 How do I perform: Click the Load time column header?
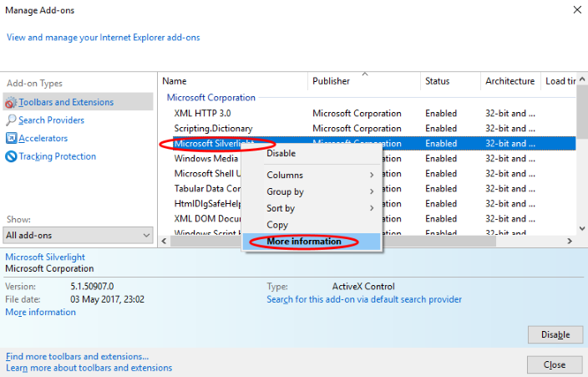point(559,81)
